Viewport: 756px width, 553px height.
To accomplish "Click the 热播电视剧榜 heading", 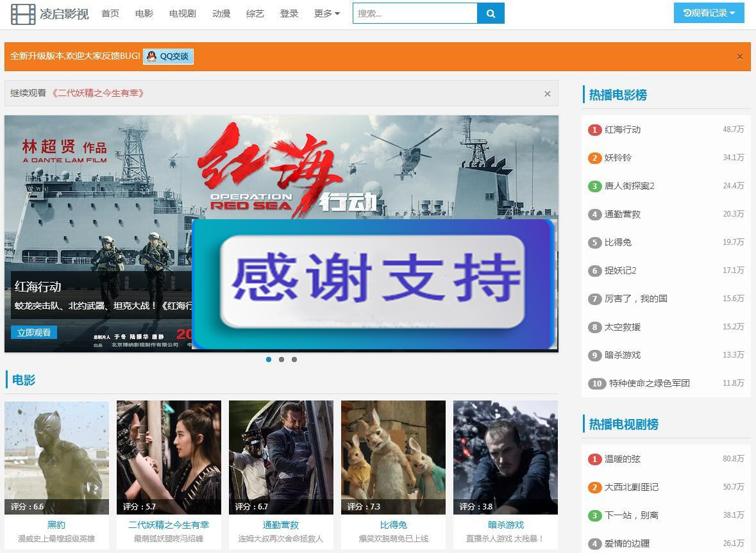I will point(623,424).
